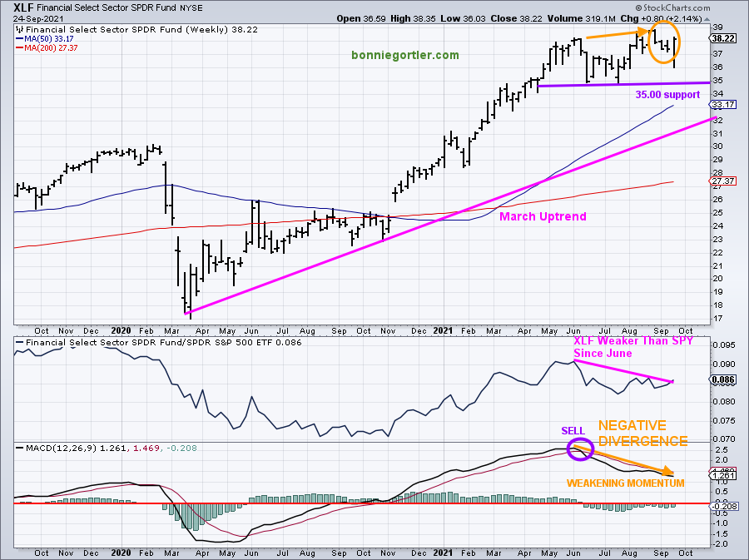Click the 17 label on the price axis

(x=717, y=319)
